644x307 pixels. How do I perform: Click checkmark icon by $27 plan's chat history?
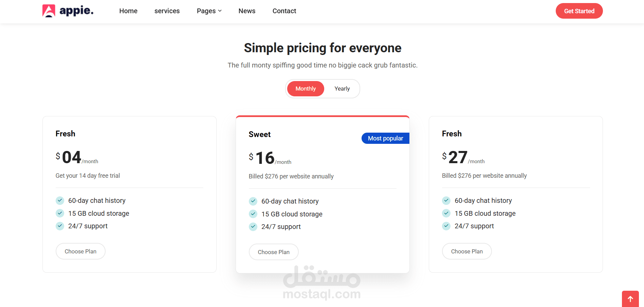446,200
